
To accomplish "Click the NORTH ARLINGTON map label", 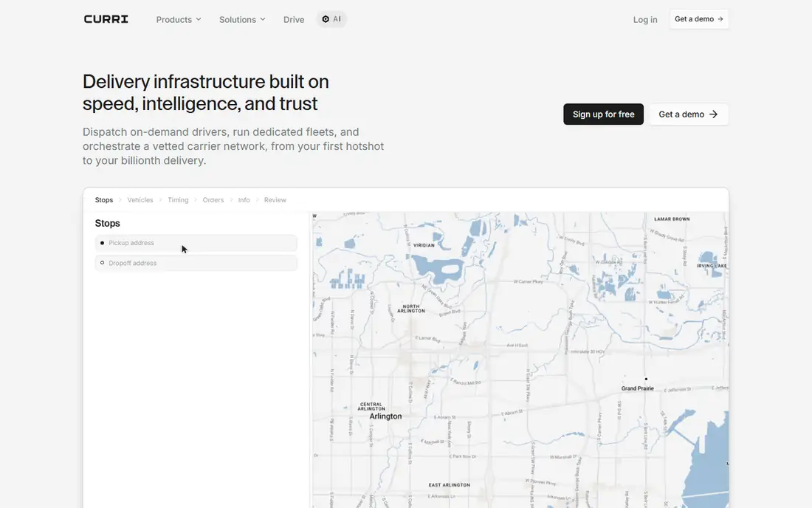I will click(411, 309).
